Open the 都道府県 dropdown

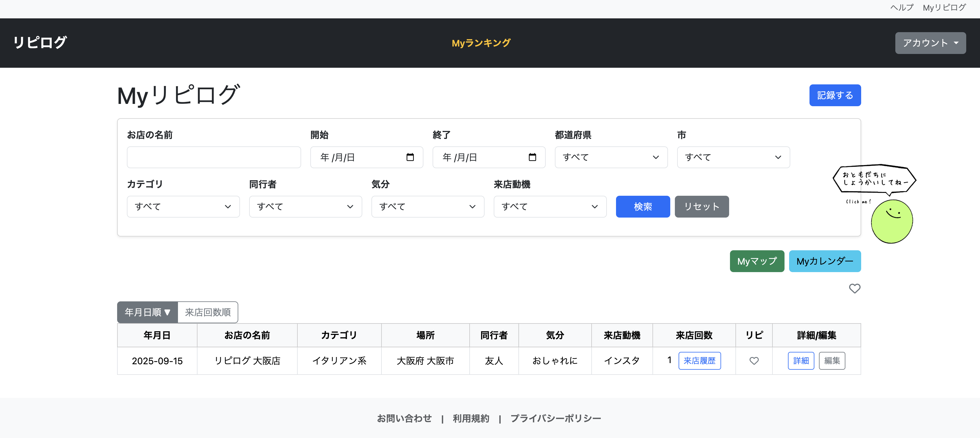coord(611,157)
